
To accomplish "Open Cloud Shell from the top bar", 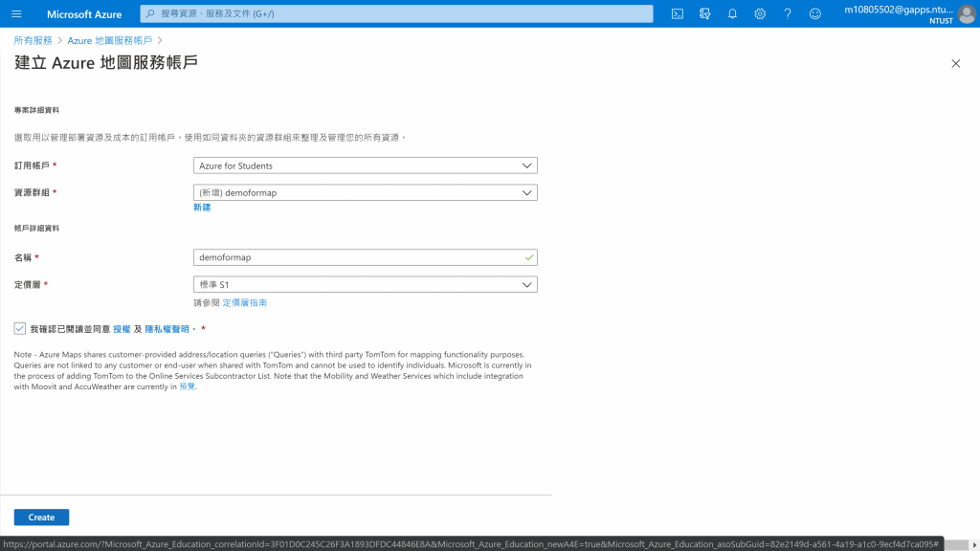I will pyautogui.click(x=678, y=13).
